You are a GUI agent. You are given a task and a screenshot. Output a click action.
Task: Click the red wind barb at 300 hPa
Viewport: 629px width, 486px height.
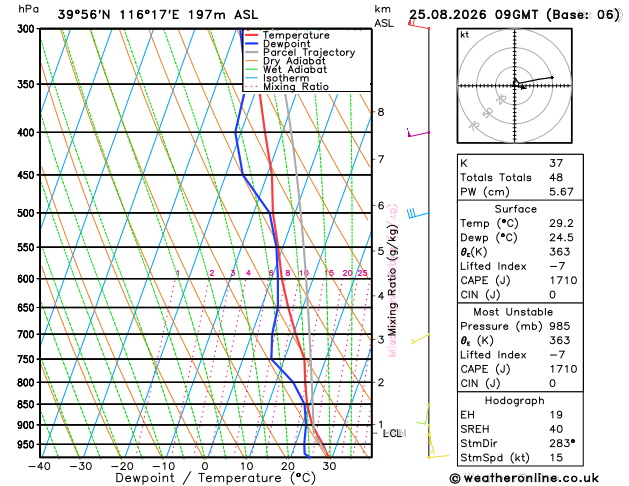point(418,25)
